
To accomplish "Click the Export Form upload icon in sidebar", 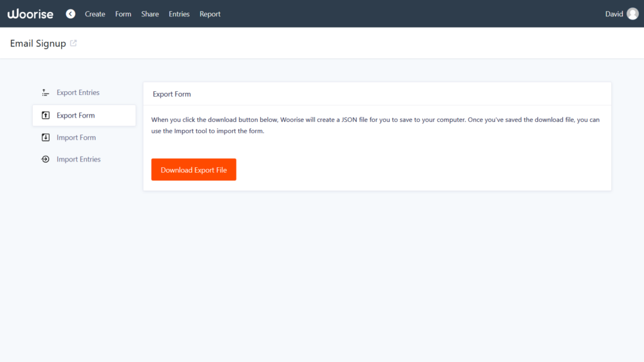I will point(45,114).
